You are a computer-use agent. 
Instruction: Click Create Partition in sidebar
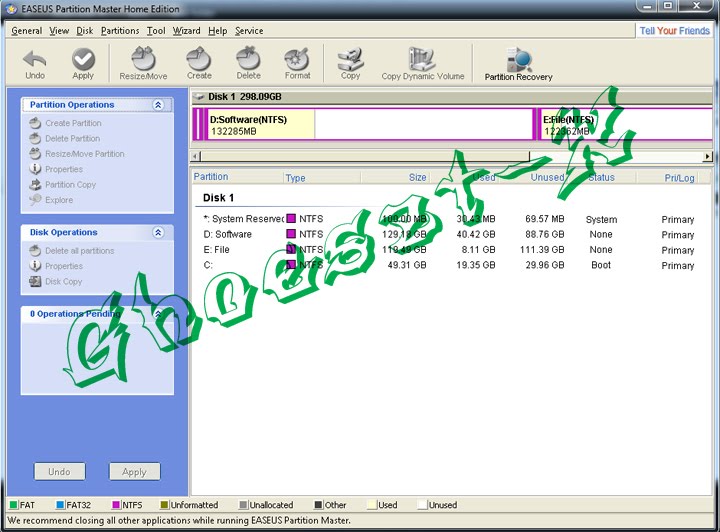point(65,123)
